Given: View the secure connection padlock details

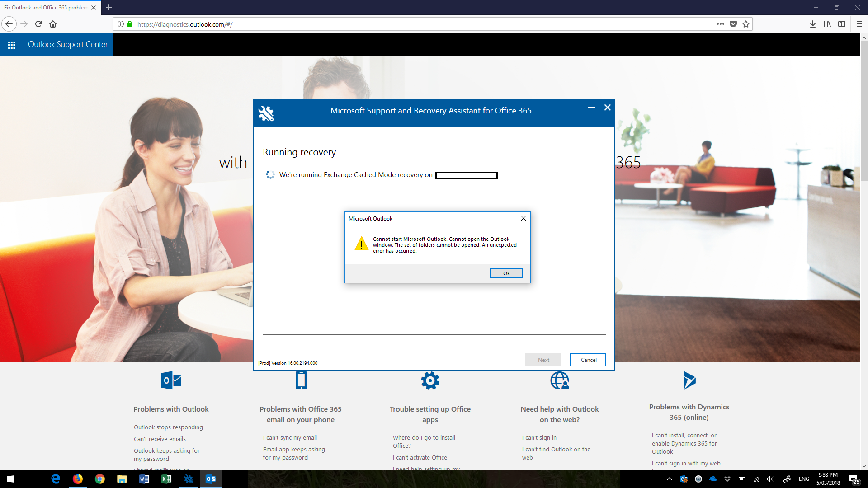Looking at the screenshot, I should [130, 24].
